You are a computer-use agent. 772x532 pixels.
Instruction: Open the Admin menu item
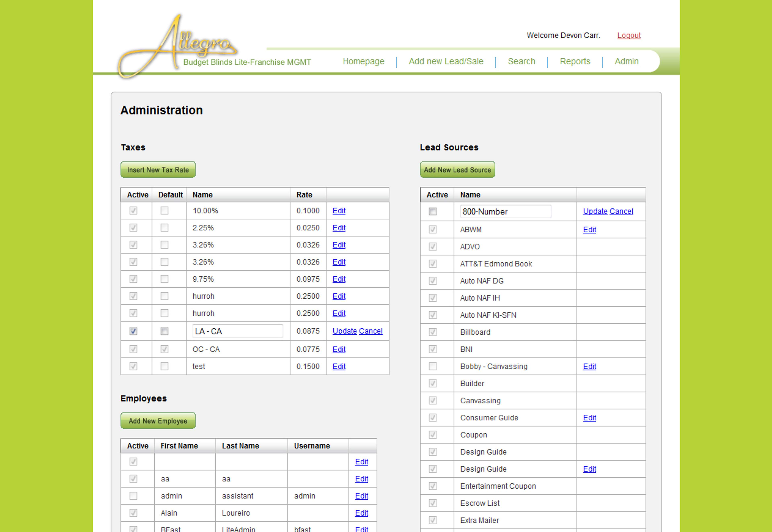[x=627, y=61]
